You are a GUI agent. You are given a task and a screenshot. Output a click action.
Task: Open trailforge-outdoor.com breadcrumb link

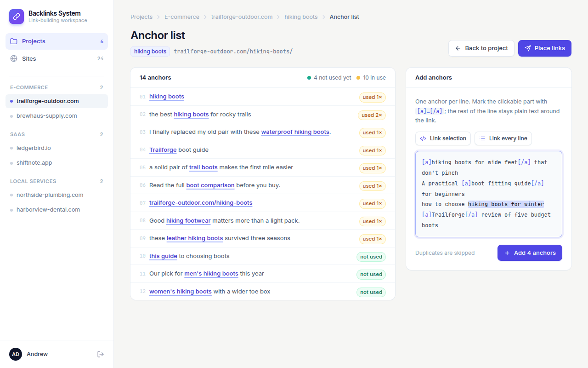[x=242, y=17]
